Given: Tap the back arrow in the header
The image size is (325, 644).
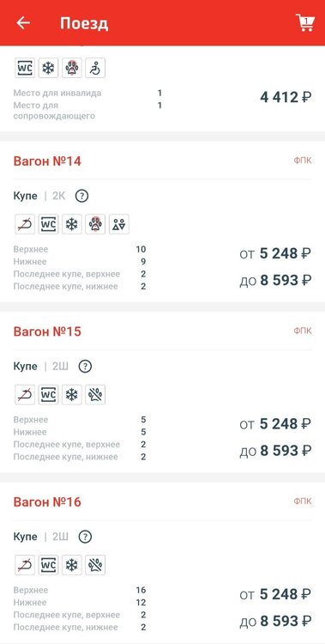Looking at the screenshot, I should pyautogui.click(x=23, y=23).
